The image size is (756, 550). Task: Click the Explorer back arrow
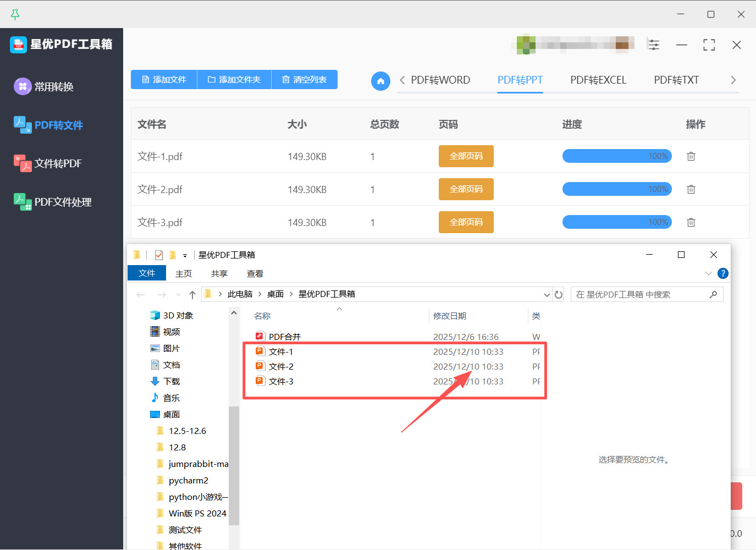coord(141,295)
